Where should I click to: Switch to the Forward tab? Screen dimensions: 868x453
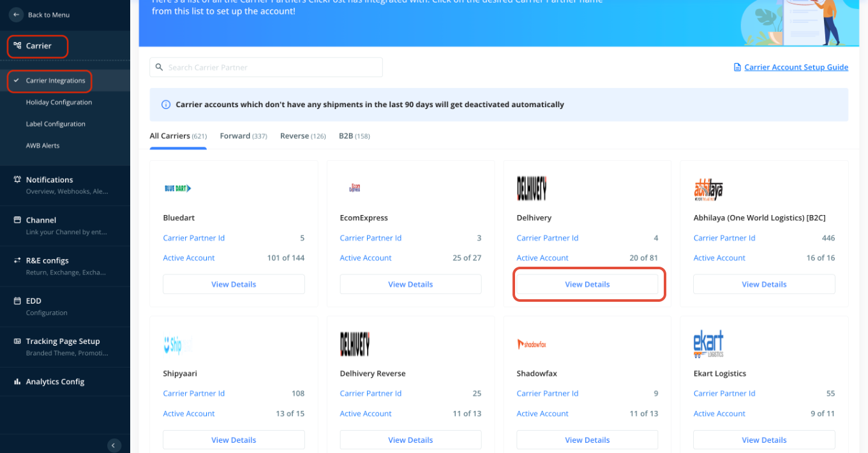244,136
